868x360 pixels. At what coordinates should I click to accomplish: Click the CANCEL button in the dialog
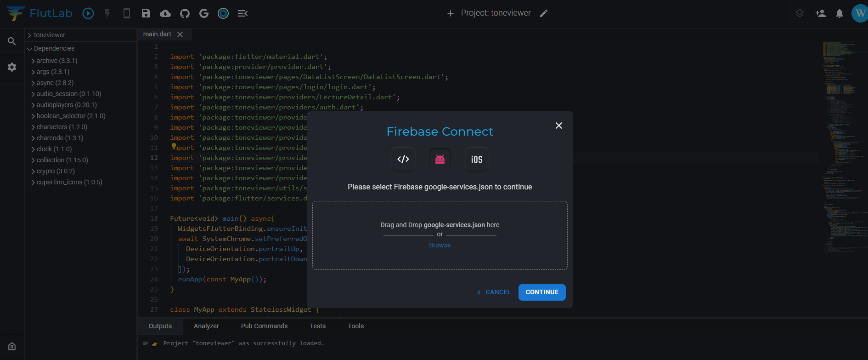(x=494, y=292)
